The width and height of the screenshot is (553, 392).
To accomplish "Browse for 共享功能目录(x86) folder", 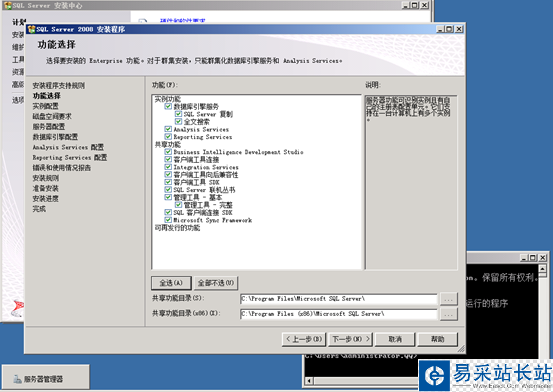I will tap(449, 314).
